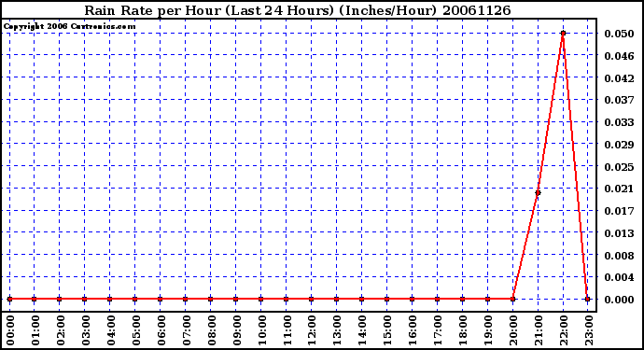The image size is (644, 350).
Task: Click the 0.017 y-axis label
Action: click(619, 211)
